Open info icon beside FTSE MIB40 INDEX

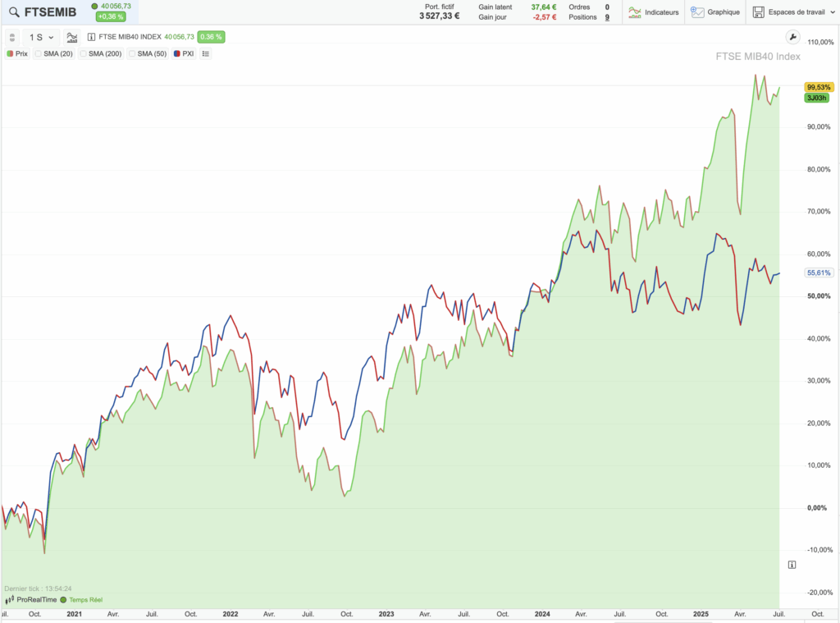91,37
